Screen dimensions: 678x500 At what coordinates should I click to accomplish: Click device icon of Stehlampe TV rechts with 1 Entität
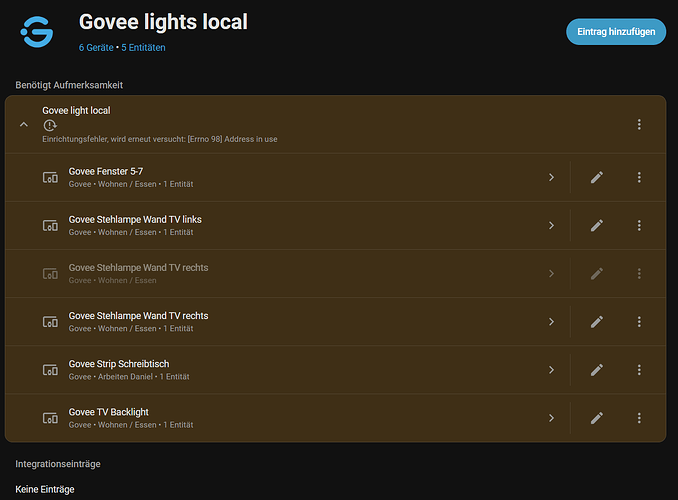tap(50, 322)
